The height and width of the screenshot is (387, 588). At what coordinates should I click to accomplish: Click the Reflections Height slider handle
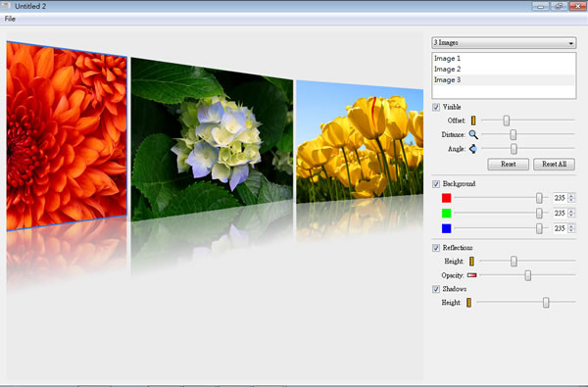tap(514, 261)
